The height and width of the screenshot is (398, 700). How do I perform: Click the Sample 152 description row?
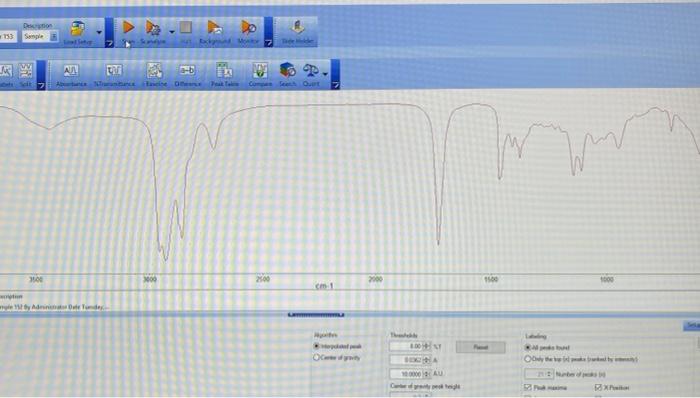click(x=54, y=307)
